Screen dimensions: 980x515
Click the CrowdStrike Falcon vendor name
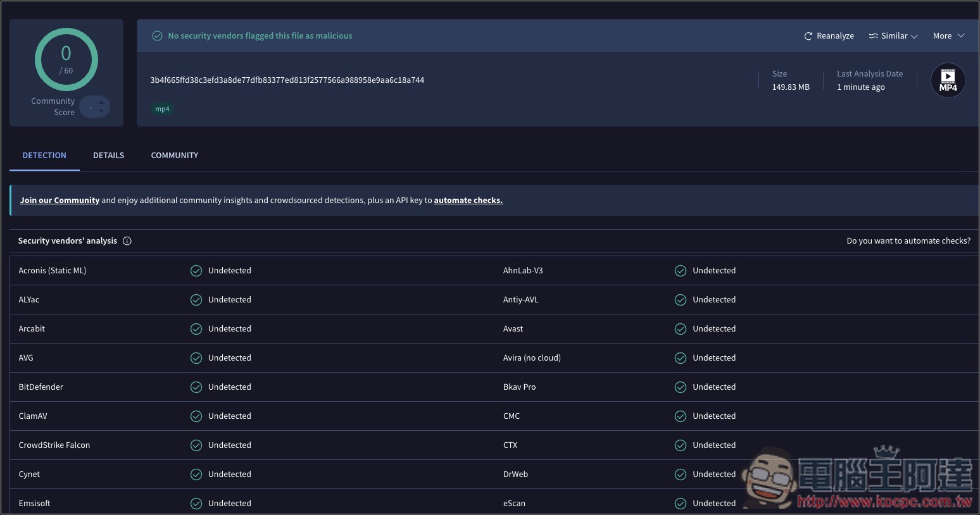coord(54,445)
